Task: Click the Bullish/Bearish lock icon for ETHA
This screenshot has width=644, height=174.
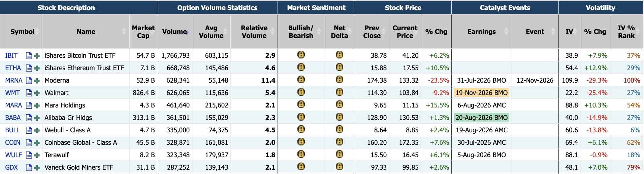Action: [x=301, y=67]
